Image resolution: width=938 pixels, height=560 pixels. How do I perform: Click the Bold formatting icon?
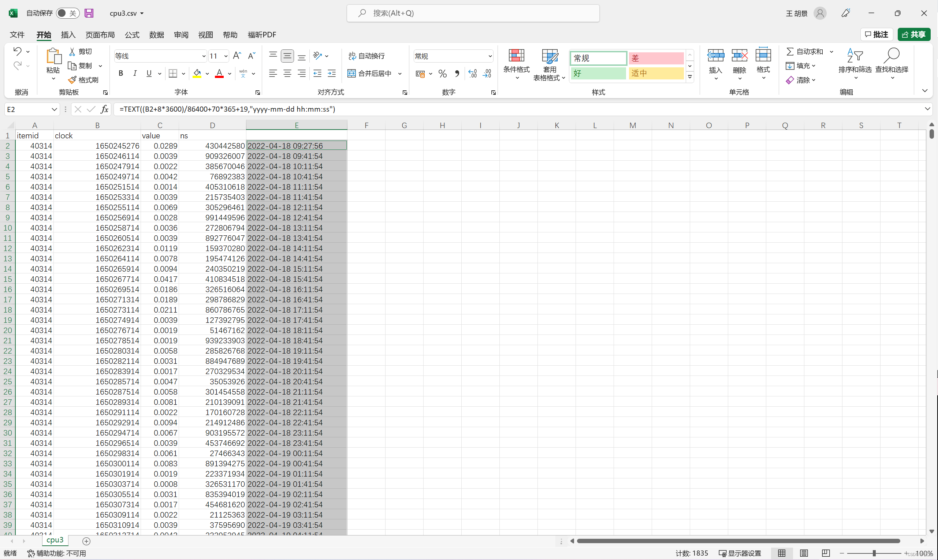click(121, 73)
